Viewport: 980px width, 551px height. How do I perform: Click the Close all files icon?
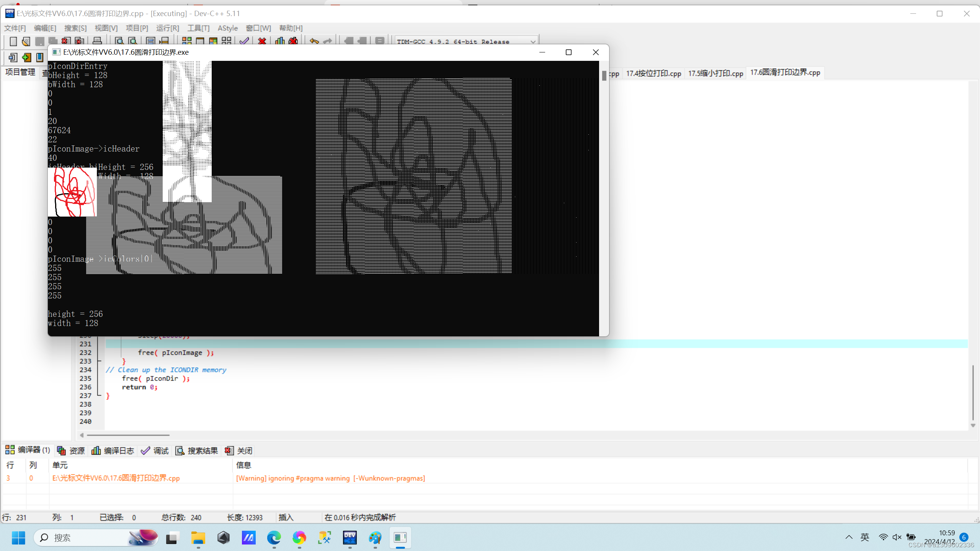click(79, 41)
